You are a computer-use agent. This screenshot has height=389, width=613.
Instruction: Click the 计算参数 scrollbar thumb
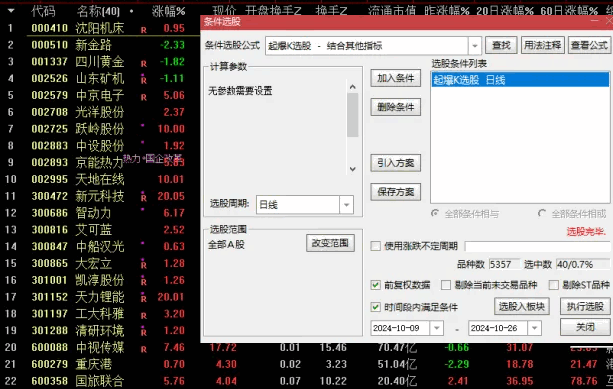pyautogui.click(x=353, y=115)
